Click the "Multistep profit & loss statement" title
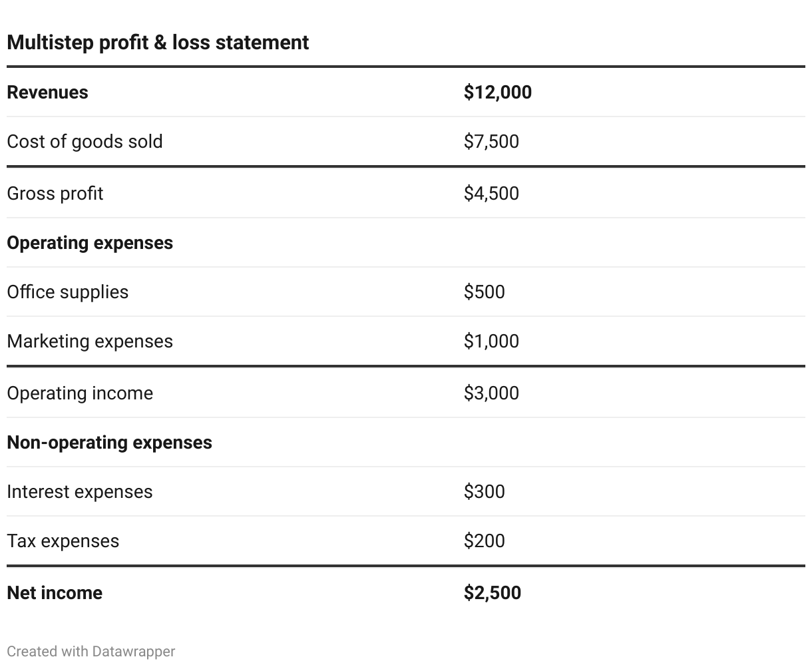 (158, 43)
